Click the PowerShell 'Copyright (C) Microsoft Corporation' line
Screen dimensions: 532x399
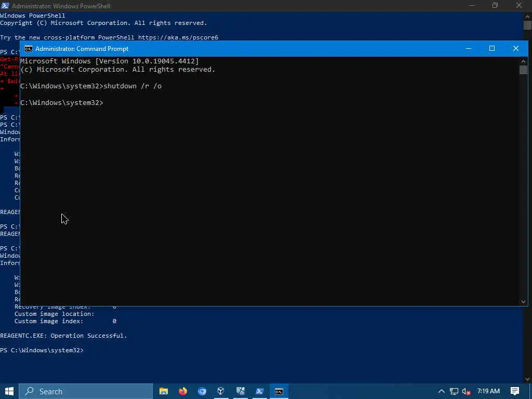tap(103, 23)
